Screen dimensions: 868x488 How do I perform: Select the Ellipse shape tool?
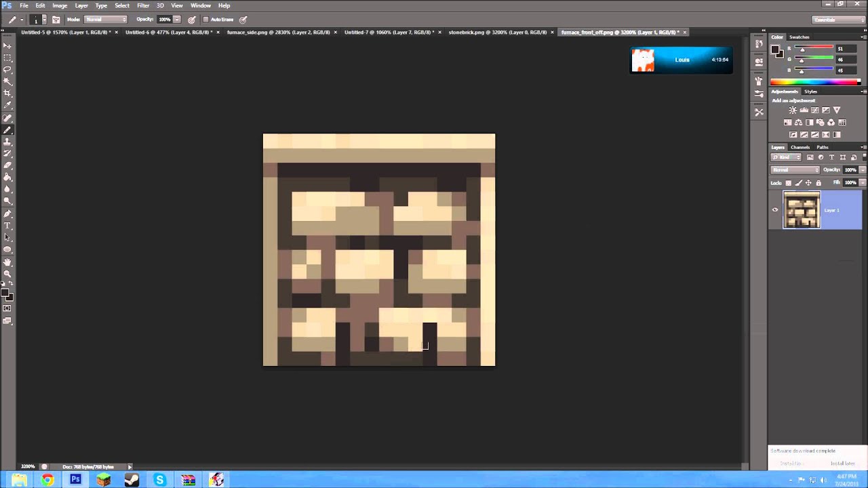pyautogui.click(x=7, y=249)
